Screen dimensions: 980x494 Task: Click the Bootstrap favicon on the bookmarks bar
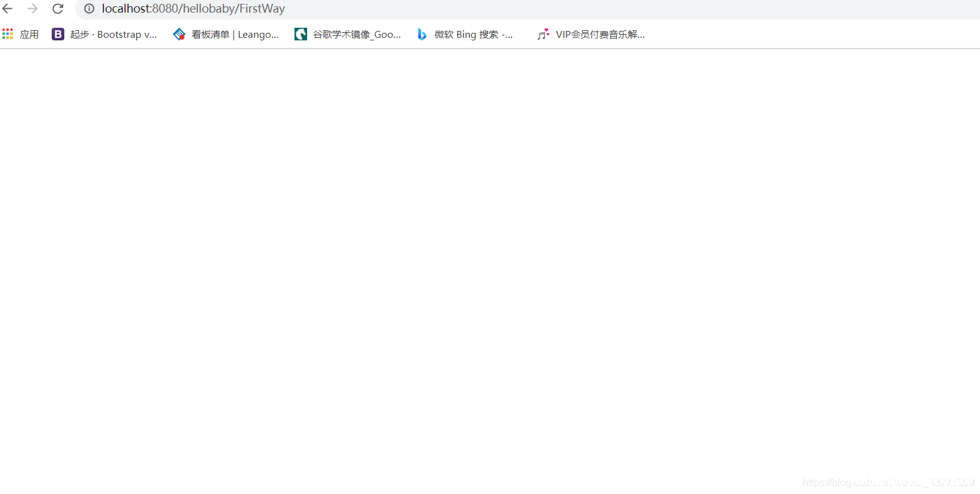pos(57,34)
